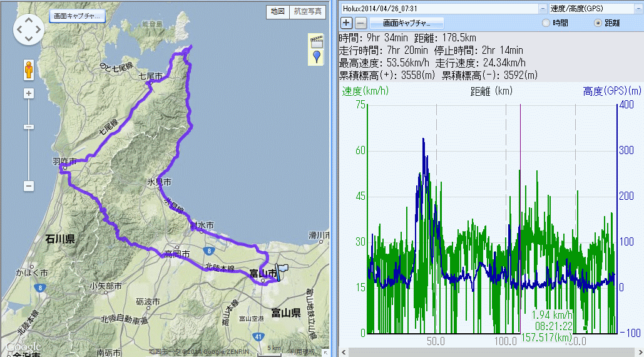
Task: Zoom in the map with plus button
Action: point(28,94)
